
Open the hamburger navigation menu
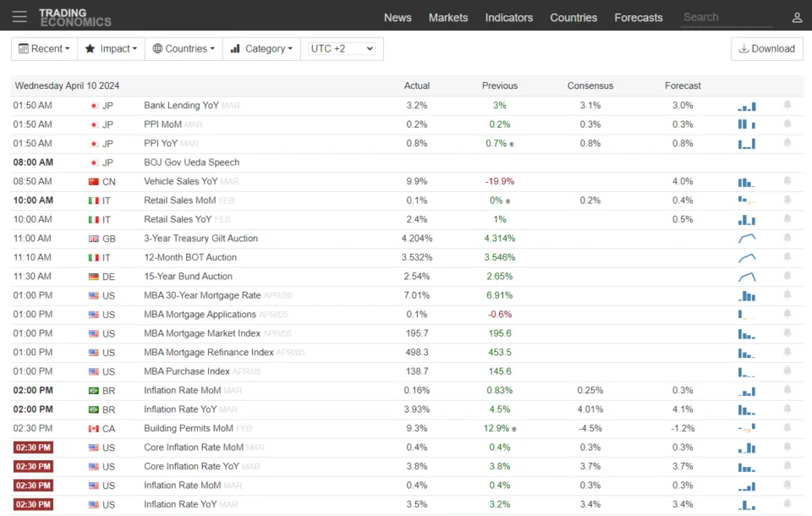[x=19, y=16]
